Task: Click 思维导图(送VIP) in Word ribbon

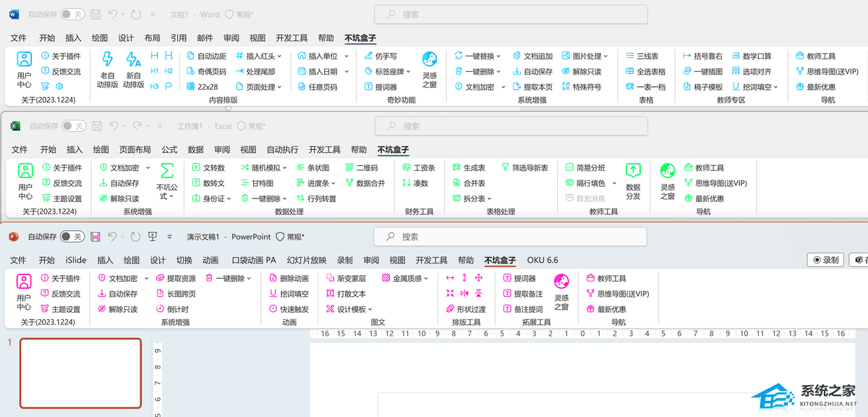Action: 826,71
